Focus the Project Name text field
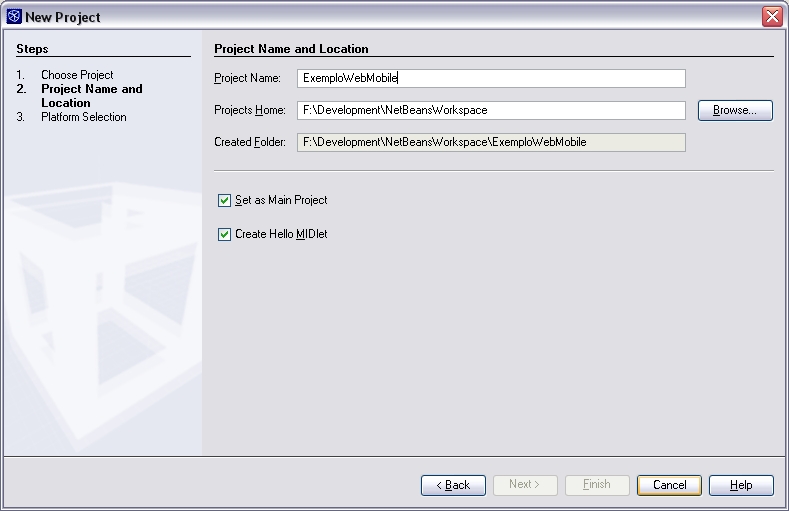Screen dimensions: 789x511 (491, 78)
